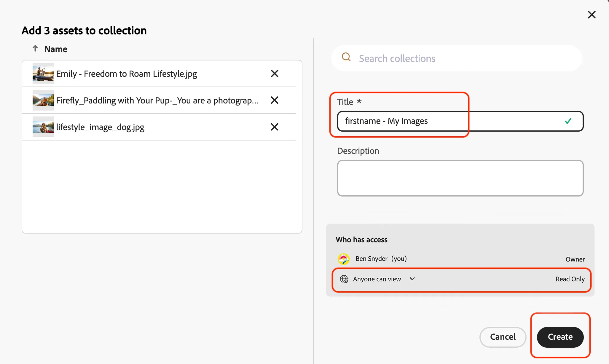Click the Ben Snyder (you) name
This screenshot has width=609, height=364.
[381, 258]
